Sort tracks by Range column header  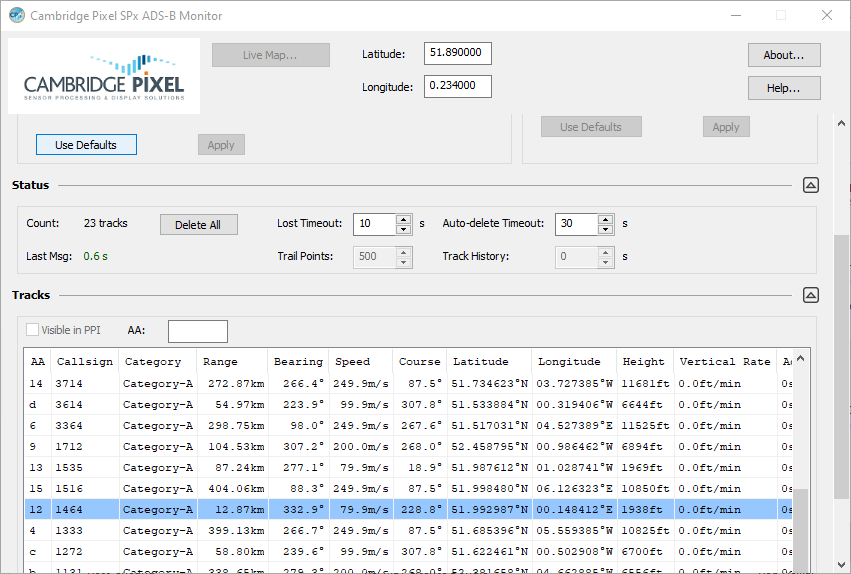(x=232, y=362)
